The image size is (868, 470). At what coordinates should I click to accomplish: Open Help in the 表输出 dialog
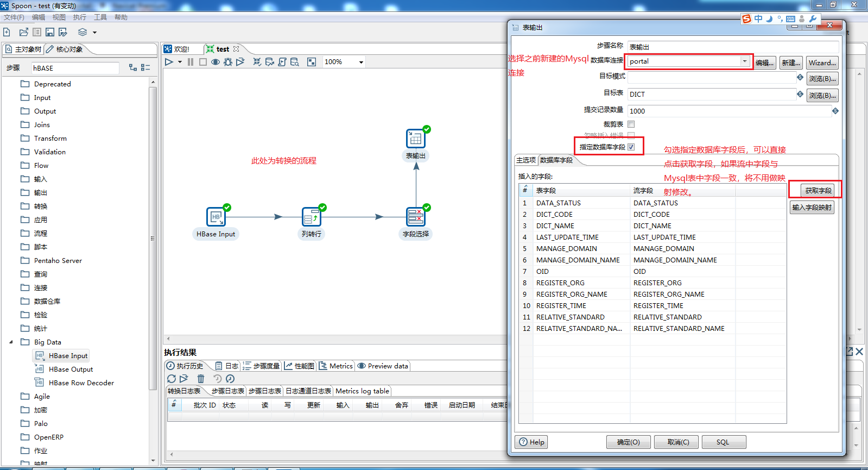(531, 442)
